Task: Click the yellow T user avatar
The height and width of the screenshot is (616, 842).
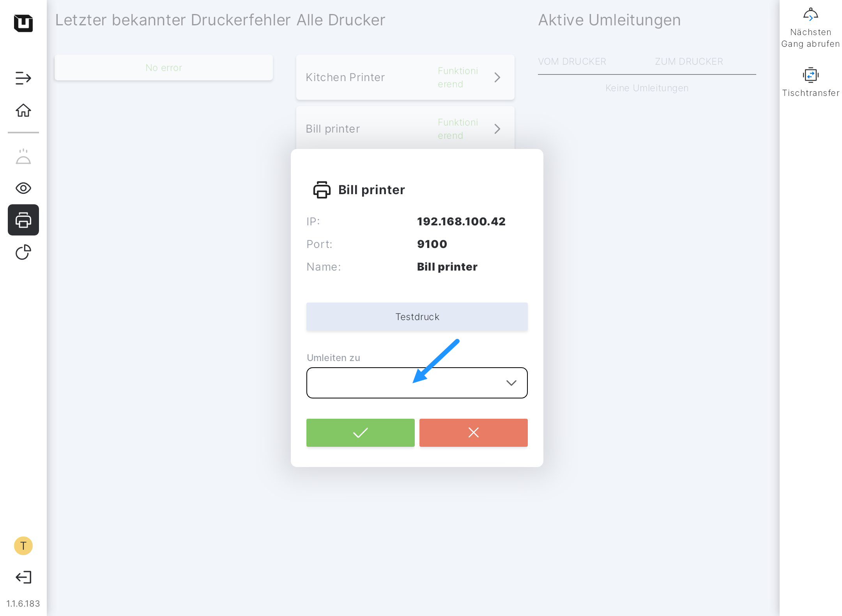Action: point(23,546)
